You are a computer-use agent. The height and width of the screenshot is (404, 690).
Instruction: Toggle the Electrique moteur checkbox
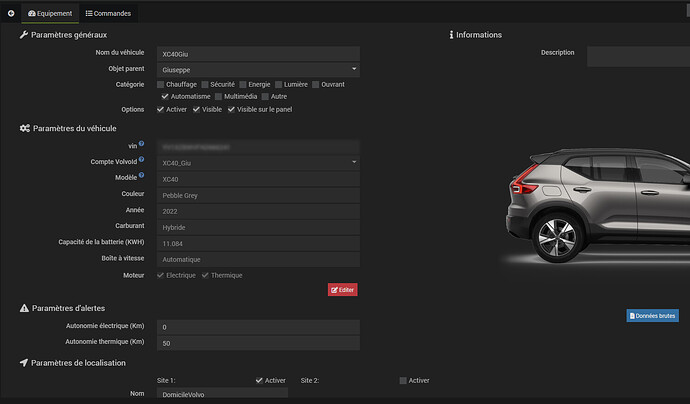click(161, 275)
